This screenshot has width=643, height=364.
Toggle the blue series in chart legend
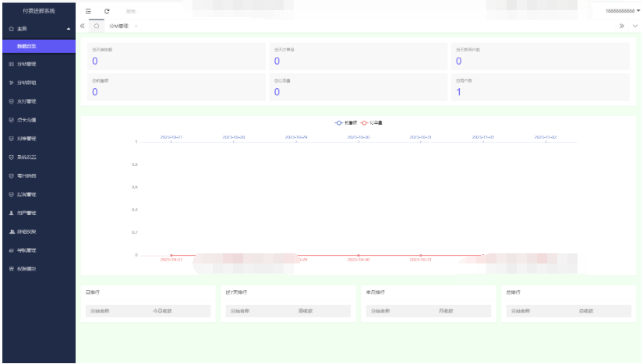[343, 122]
